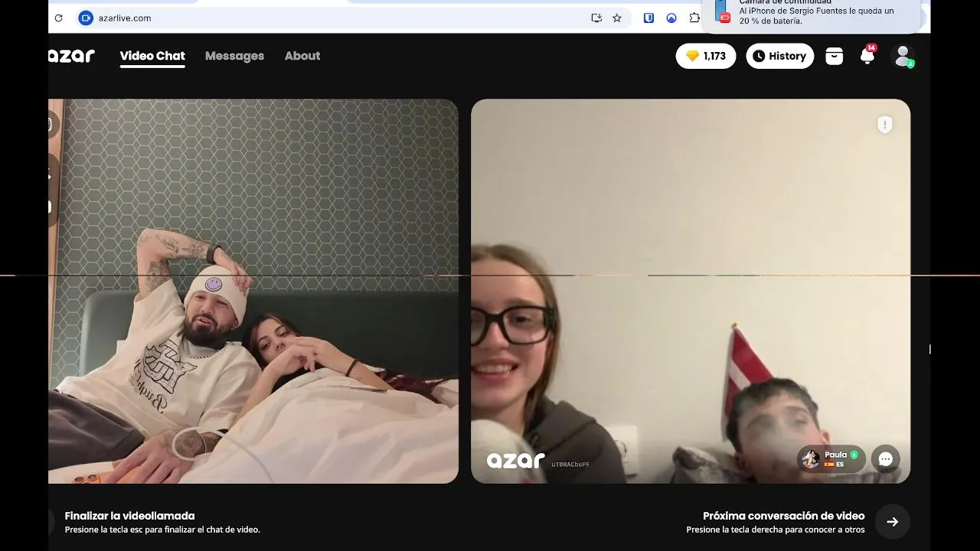
Task: Reload the page with the browser refresh icon
Action: click(58, 18)
